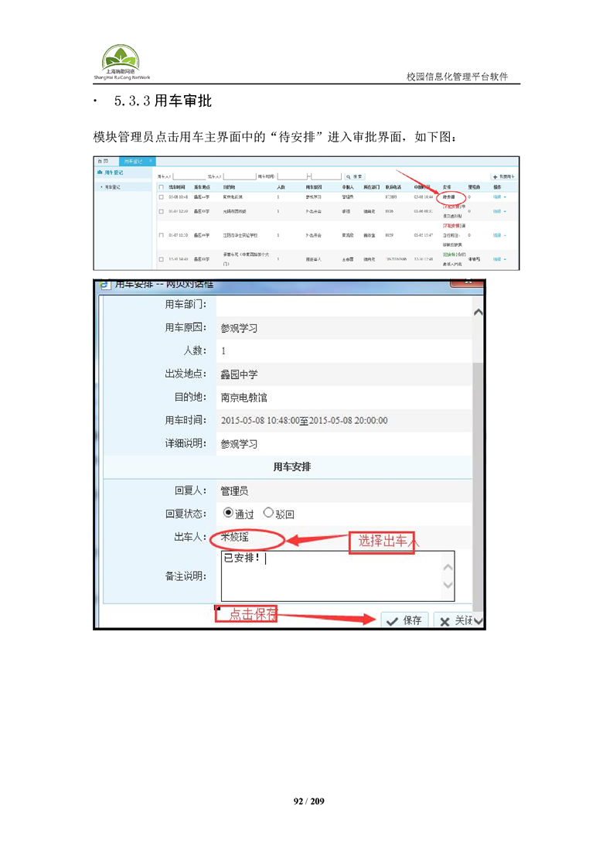
Task: Click the 用车原因 value 参观学习
Action: pos(239,328)
